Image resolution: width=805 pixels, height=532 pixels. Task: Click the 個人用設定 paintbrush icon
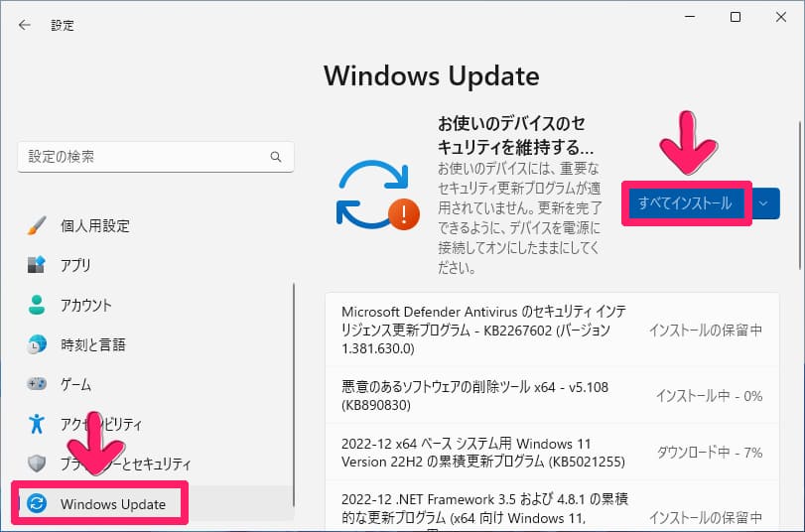pyautogui.click(x=37, y=225)
